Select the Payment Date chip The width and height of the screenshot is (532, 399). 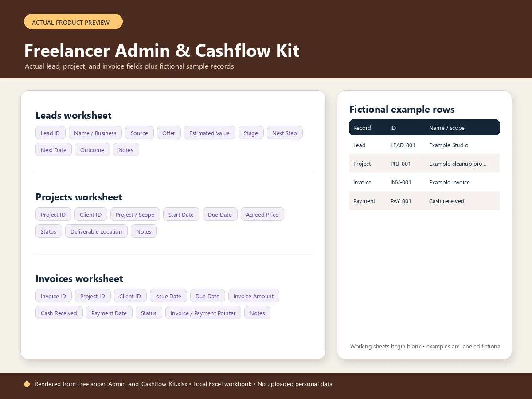(109, 313)
